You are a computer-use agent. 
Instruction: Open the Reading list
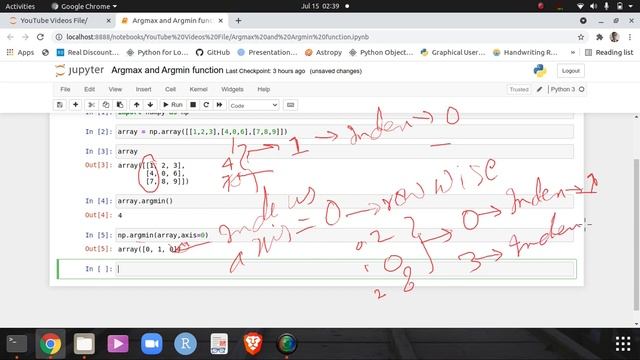pyautogui.click(x=609, y=52)
